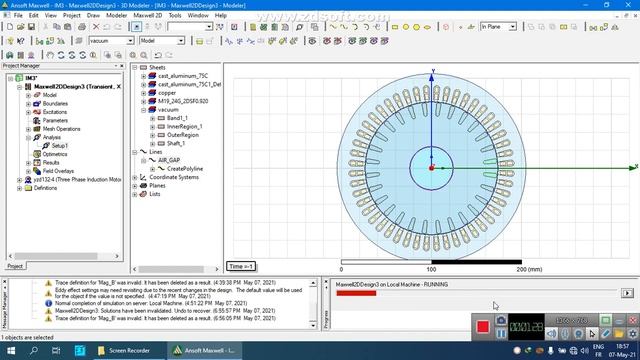Toggle the recorder's green region frame button
This screenshot has height=360, width=640.
(x=606, y=320)
